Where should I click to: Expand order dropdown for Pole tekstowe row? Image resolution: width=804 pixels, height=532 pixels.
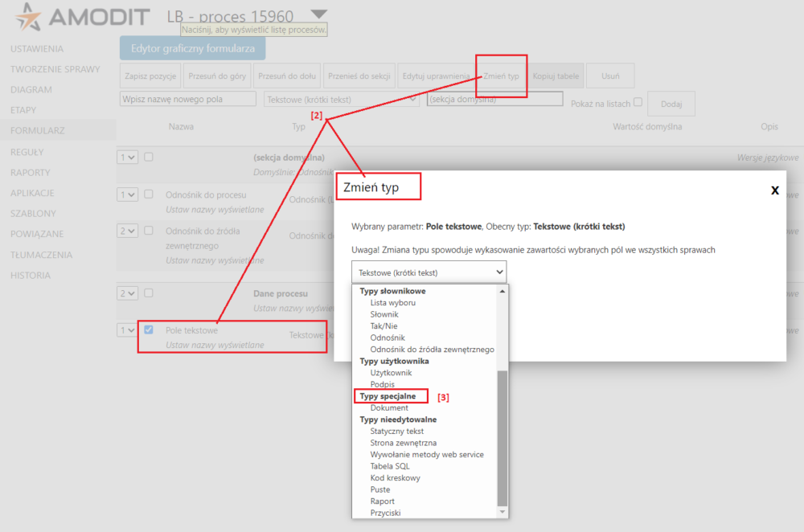[127, 330]
